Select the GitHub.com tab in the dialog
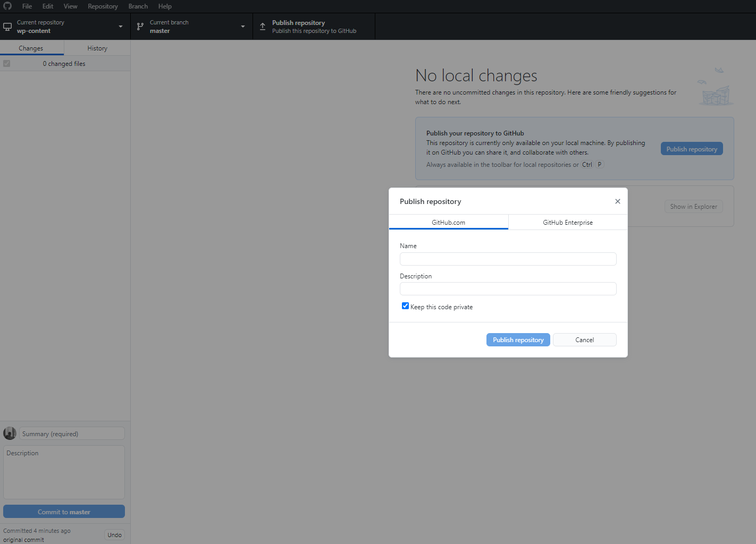The width and height of the screenshot is (756, 544). coord(449,222)
